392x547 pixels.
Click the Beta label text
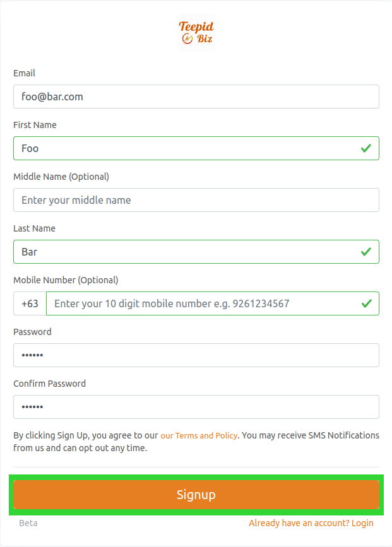[x=28, y=523]
